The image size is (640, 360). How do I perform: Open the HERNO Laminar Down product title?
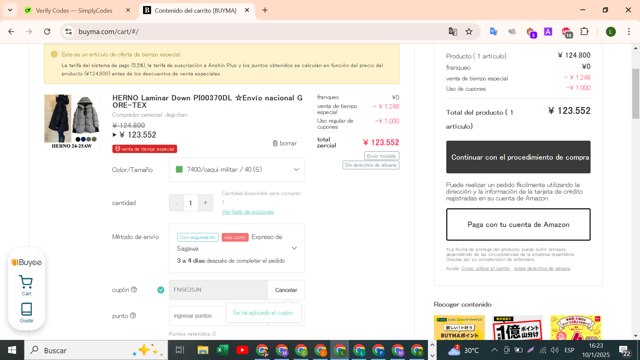(x=207, y=101)
